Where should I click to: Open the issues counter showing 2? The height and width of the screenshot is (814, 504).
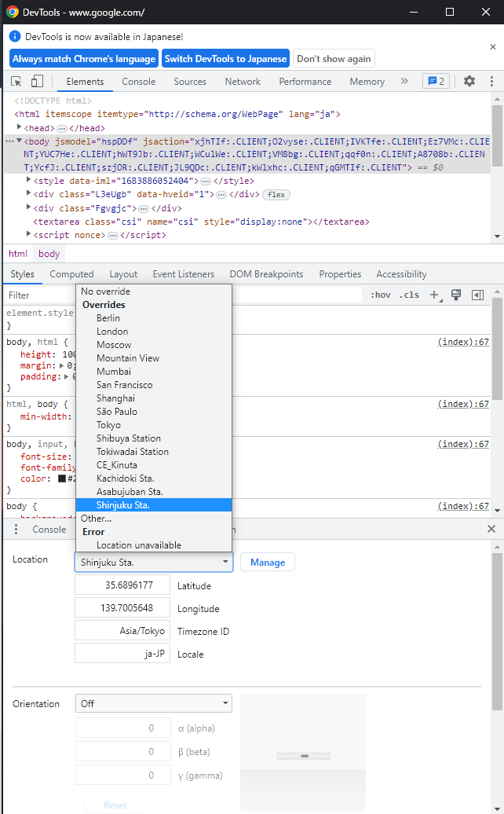click(436, 81)
